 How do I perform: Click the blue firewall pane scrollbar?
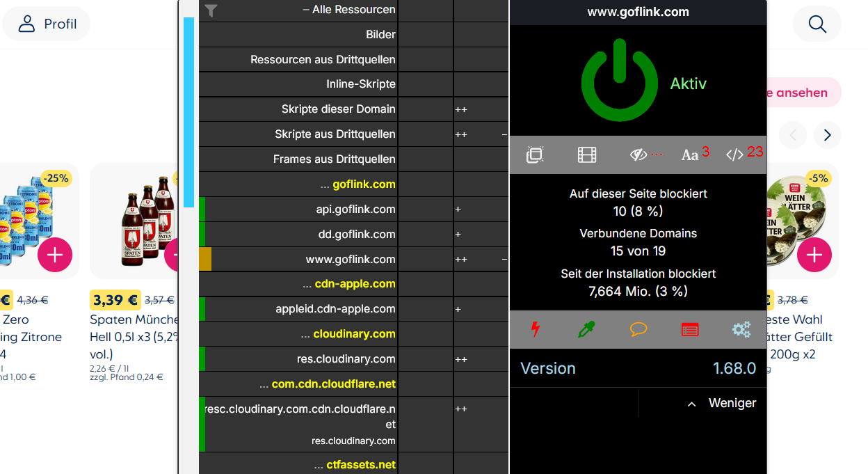pos(188,112)
